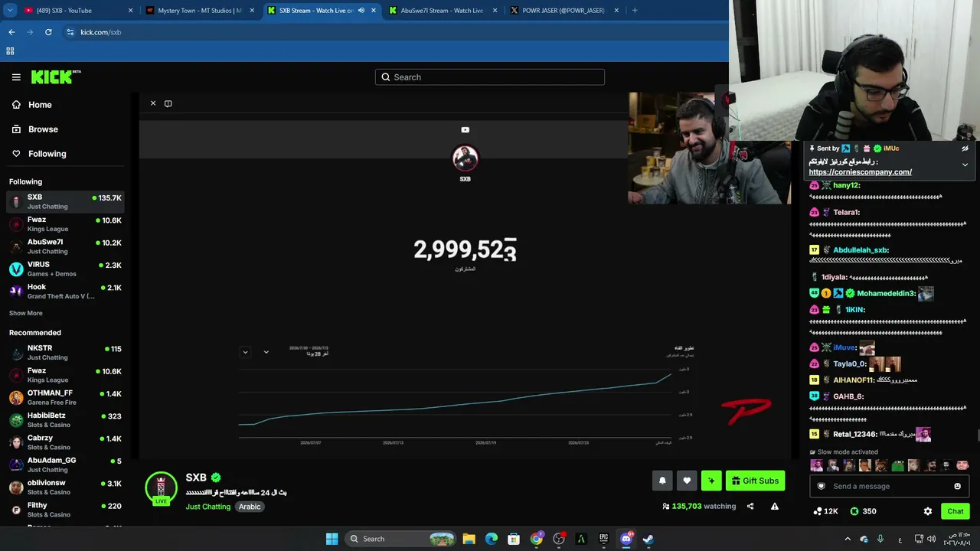Open Abdullelah_sxb's chat profile
The width and height of the screenshot is (980, 551).
point(861,250)
